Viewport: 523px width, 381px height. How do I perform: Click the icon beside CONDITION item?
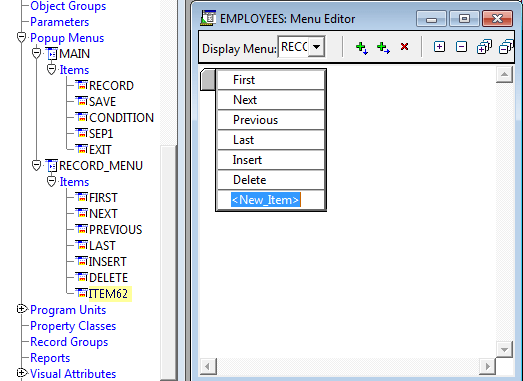(81, 117)
